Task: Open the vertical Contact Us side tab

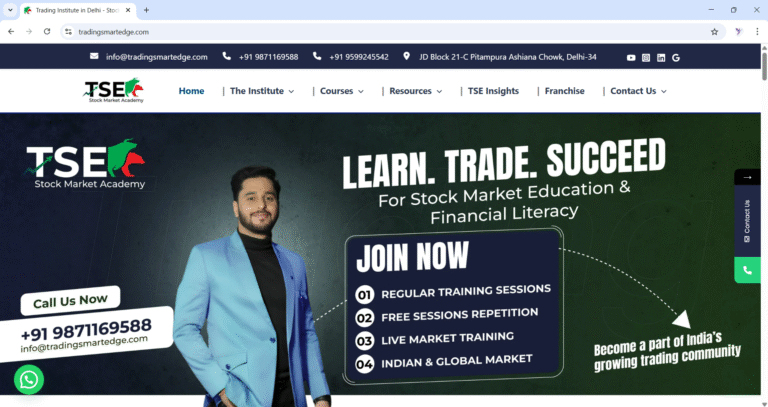Action: coord(747,221)
